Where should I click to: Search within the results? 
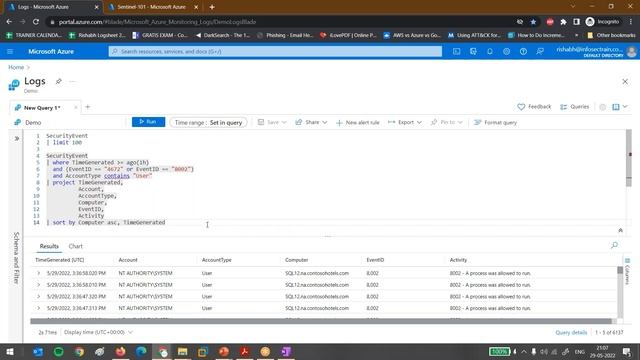click(614, 245)
